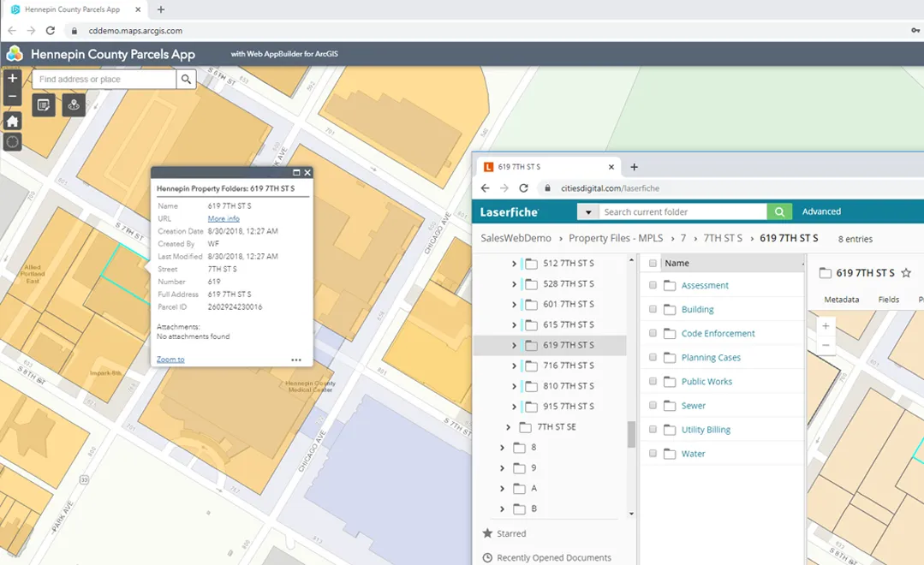Screen dimensions: 924x565
Task: Click the folder tree vertical scrollbar thumb
Action: 631,434
